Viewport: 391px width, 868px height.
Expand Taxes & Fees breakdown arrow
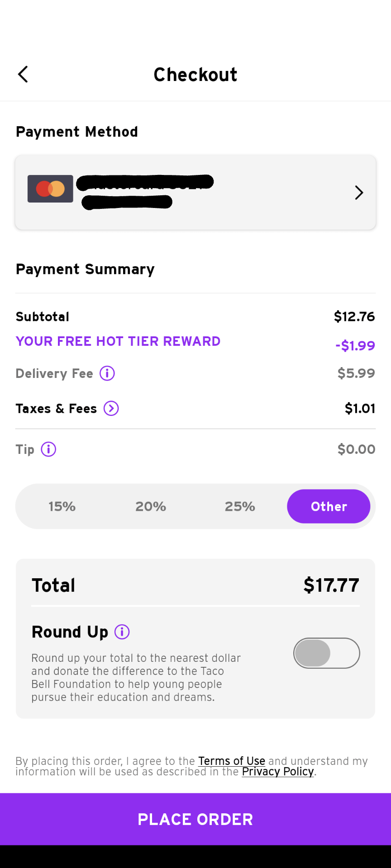111,409
